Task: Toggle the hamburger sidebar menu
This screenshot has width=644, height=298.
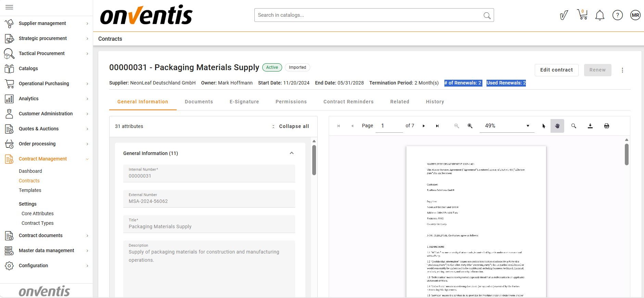Action: pyautogui.click(x=9, y=7)
